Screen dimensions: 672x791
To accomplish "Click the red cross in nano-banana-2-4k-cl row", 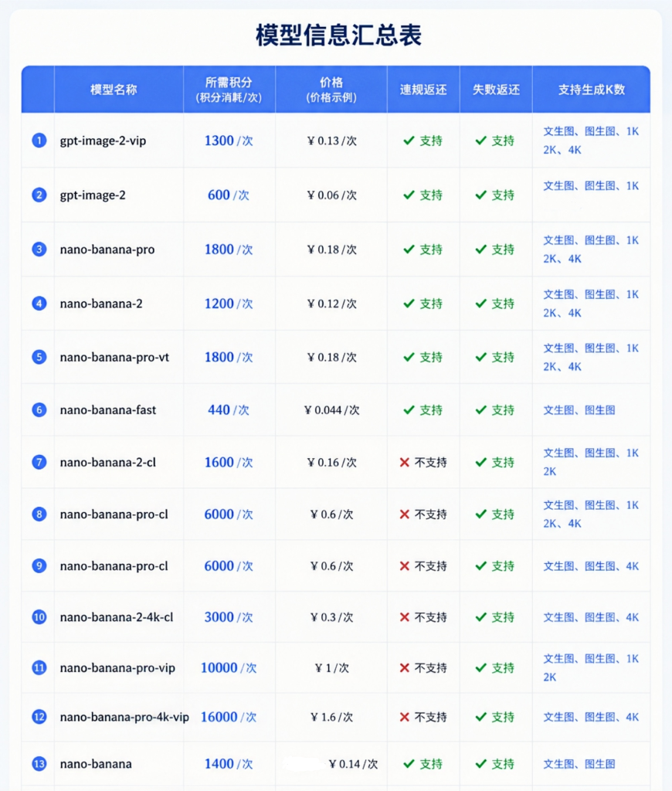I will coord(404,617).
